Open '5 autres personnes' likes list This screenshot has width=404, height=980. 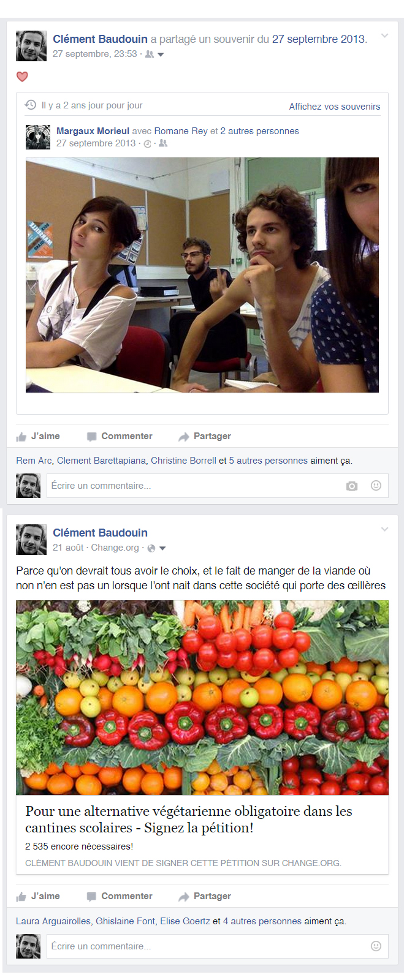[269, 461]
